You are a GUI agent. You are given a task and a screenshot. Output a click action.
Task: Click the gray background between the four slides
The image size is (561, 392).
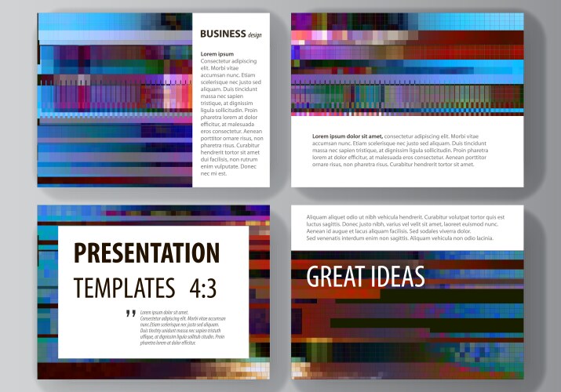[x=281, y=196]
